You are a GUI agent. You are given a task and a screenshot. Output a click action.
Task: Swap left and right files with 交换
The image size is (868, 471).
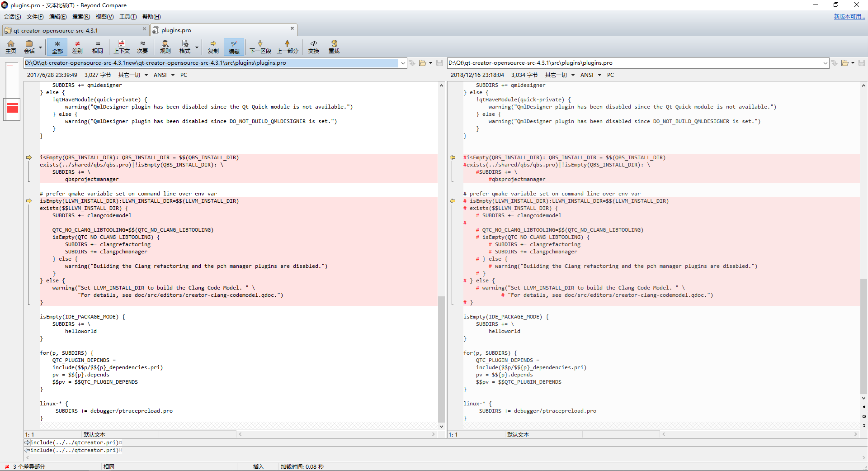pos(314,47)
